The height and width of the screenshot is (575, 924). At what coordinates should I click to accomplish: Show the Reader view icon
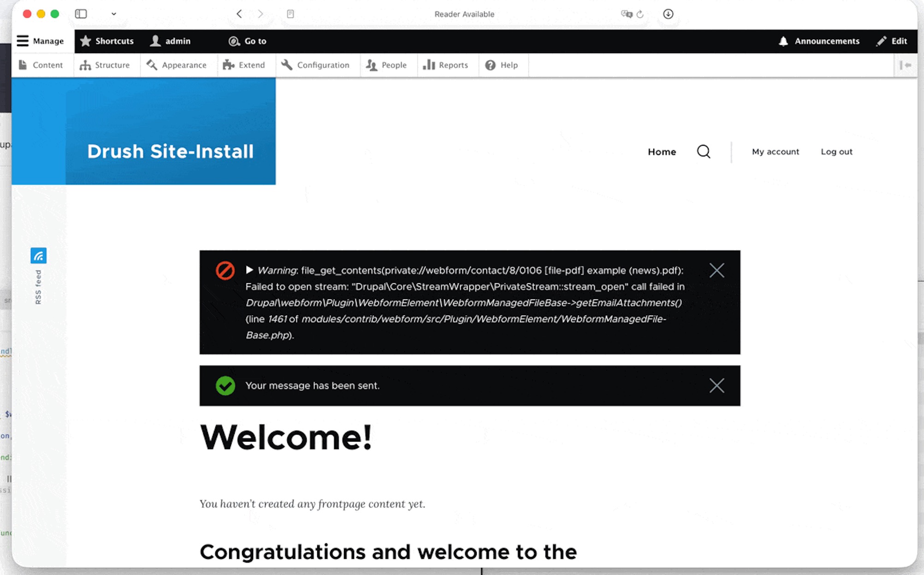pyautogui.click(x=290, y=14)
